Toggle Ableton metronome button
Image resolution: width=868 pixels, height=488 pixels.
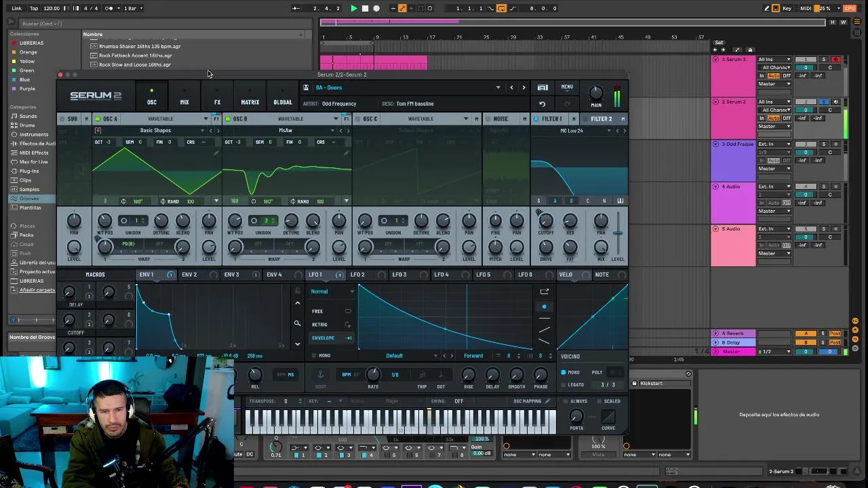(109, 8)
